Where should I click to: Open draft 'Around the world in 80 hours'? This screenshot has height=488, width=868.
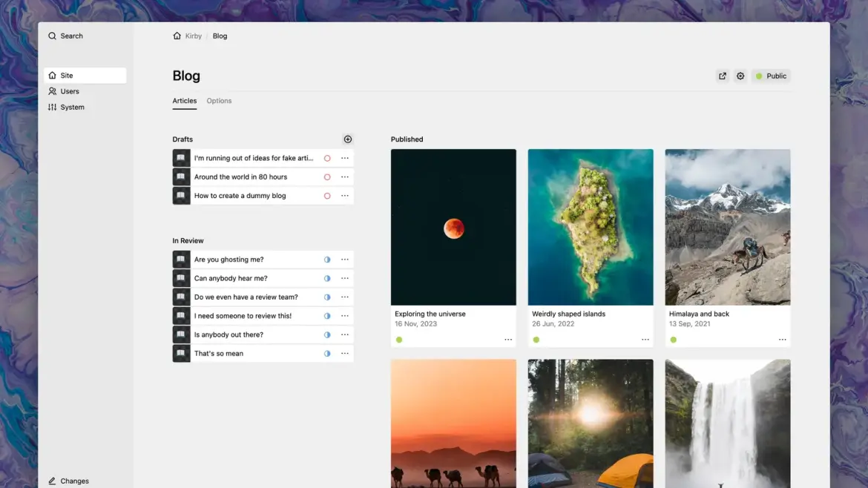point(241,177)
